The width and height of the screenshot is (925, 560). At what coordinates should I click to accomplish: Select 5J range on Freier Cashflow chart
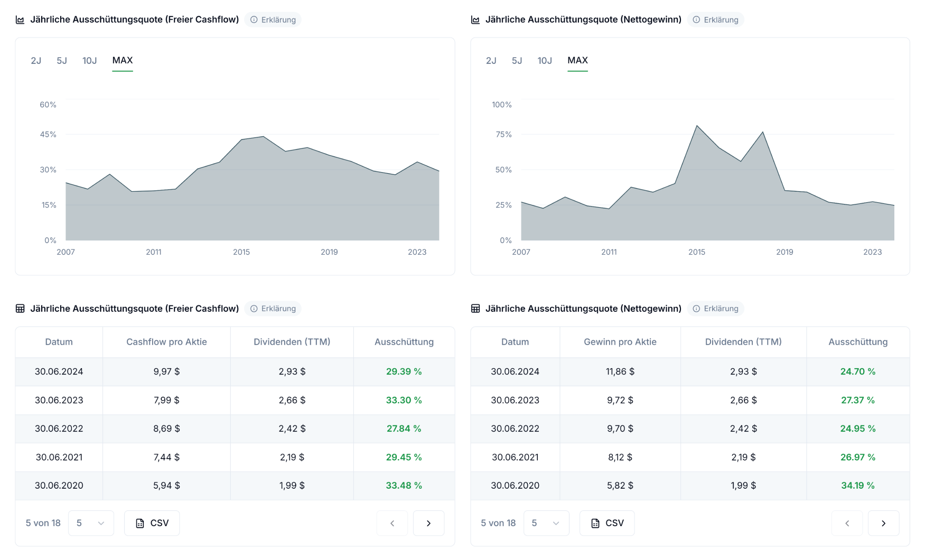click(x=62, y=61)
